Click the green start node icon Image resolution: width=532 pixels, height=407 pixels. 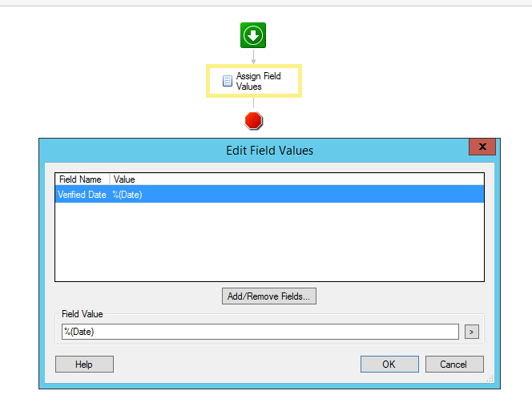[253, 35]
